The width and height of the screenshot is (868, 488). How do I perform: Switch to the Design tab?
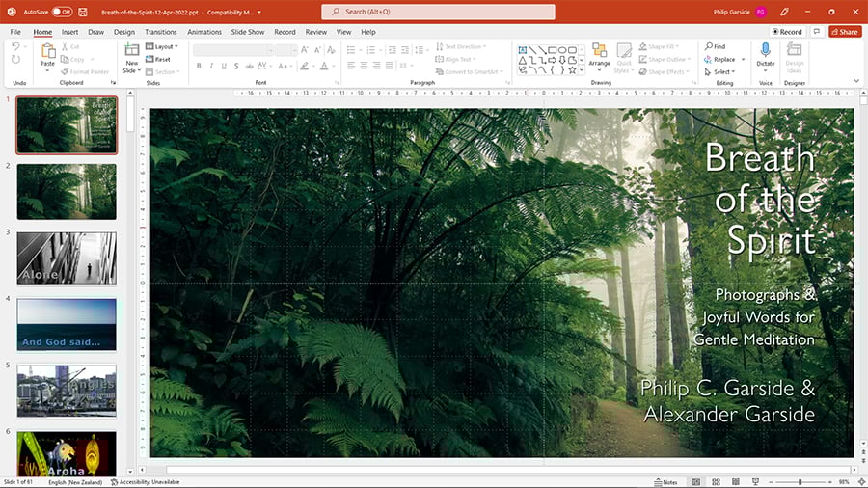click(x=124, y=32)
